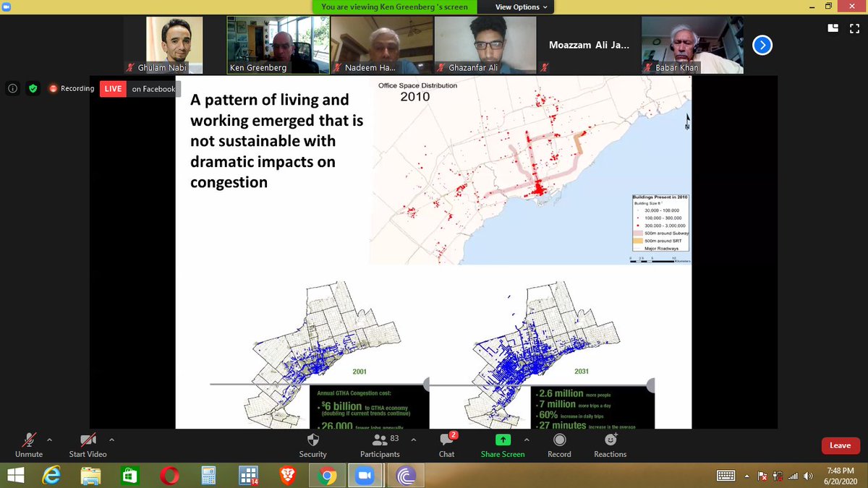Select Nadeem Ha... video thumbnail
The height and width of the screenshot is (488, 868).
(382, 45)
